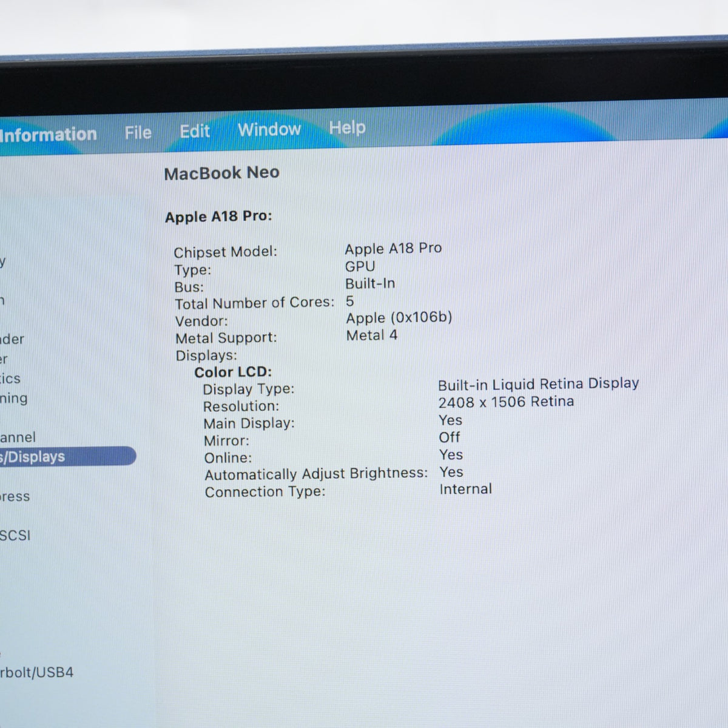Click the Mirror value 'Off'
Viewport: 728px width, 728px height.
click(450, 437)
